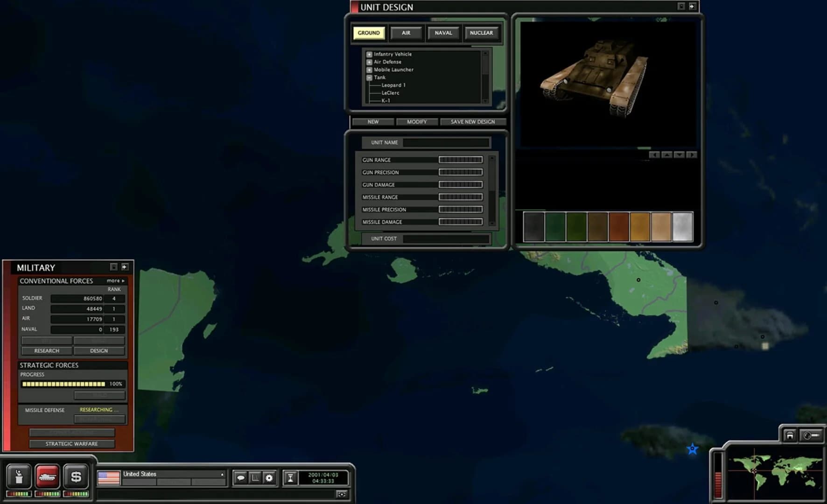Viewport: 827px width, 504px height.
Task: Click the statistics chart icon
Action: coord(254,477)
